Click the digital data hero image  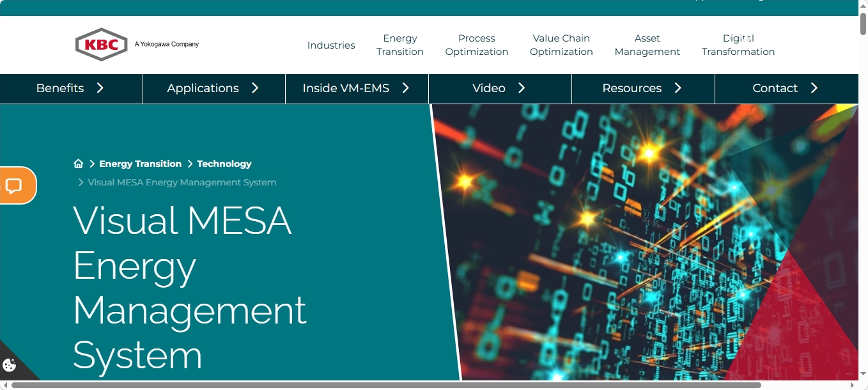646,242
